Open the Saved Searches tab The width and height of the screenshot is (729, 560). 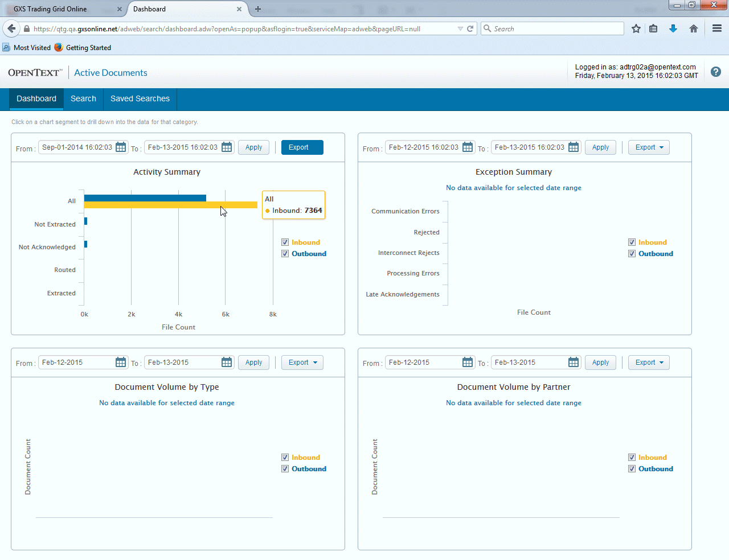click(140, 98)
